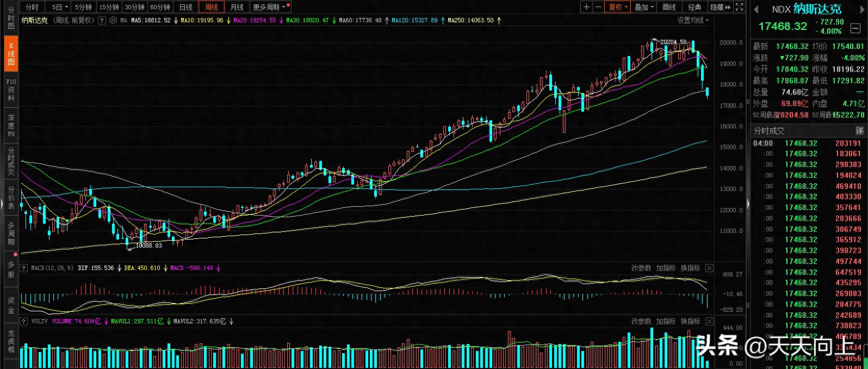Toggle the 经典 classic view
Image resolution: width=868 pixels, height=369 pixels.
[695, 7]
